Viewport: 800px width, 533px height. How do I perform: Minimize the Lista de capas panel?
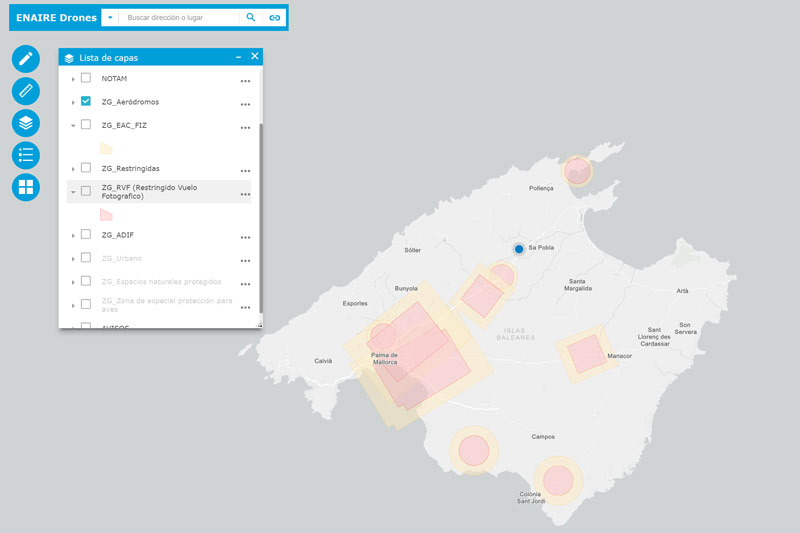[238, 57]
